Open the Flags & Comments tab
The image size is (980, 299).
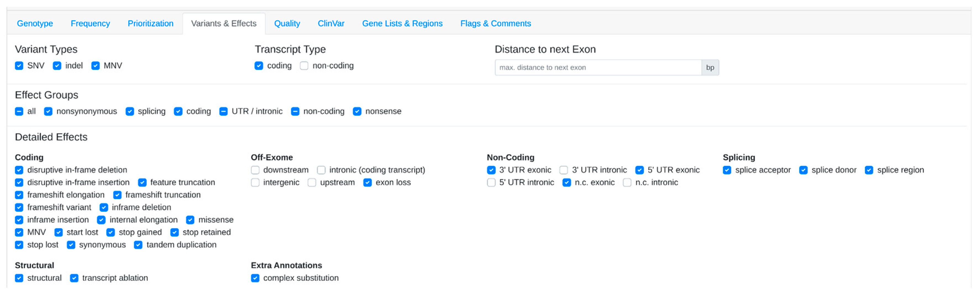tap(495, 23)
